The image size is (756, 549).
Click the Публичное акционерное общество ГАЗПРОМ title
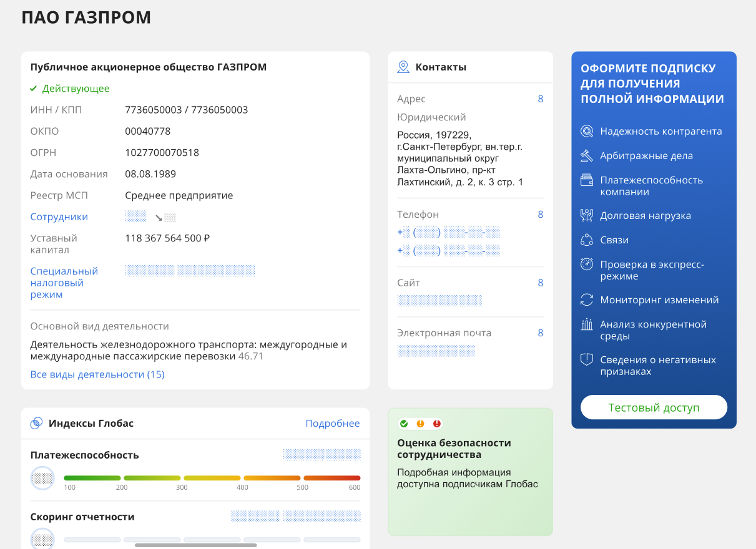click(149, 67)
